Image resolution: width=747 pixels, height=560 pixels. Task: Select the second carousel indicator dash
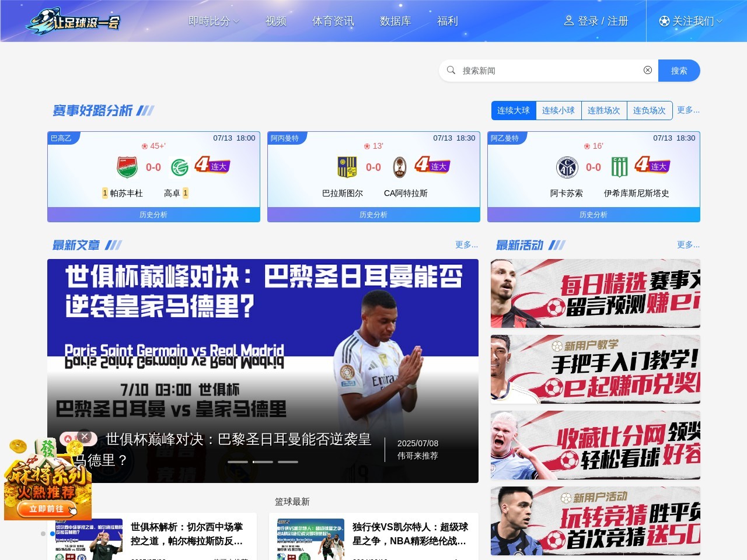(263, 461)
